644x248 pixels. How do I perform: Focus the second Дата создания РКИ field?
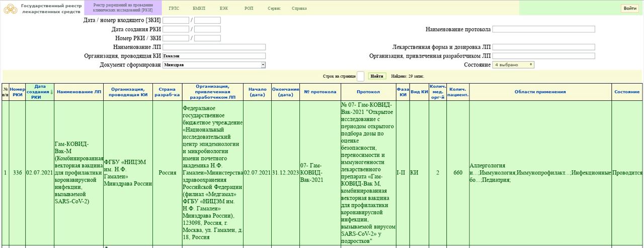pyautogui.click(x=207, y=29)
